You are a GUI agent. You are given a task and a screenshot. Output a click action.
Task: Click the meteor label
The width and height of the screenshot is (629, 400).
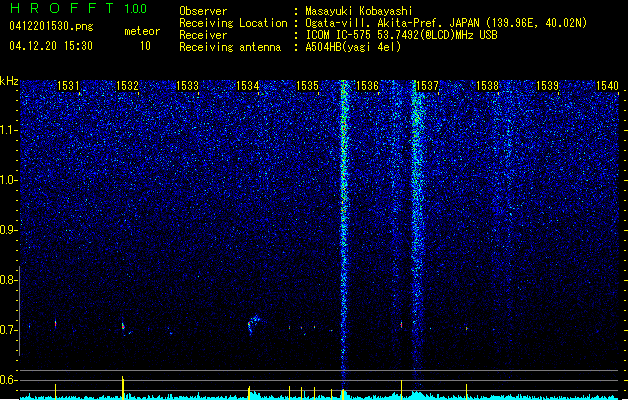[x=142, y=31]
